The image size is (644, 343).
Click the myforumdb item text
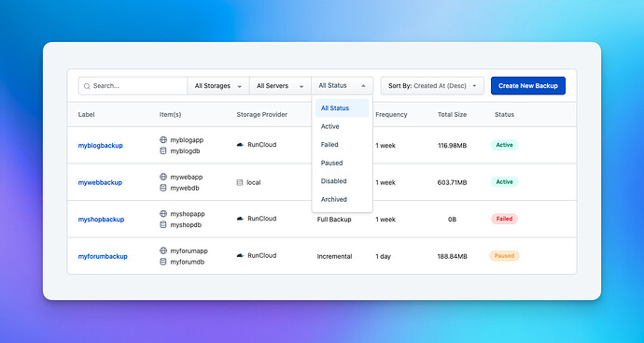coord(188,262)
